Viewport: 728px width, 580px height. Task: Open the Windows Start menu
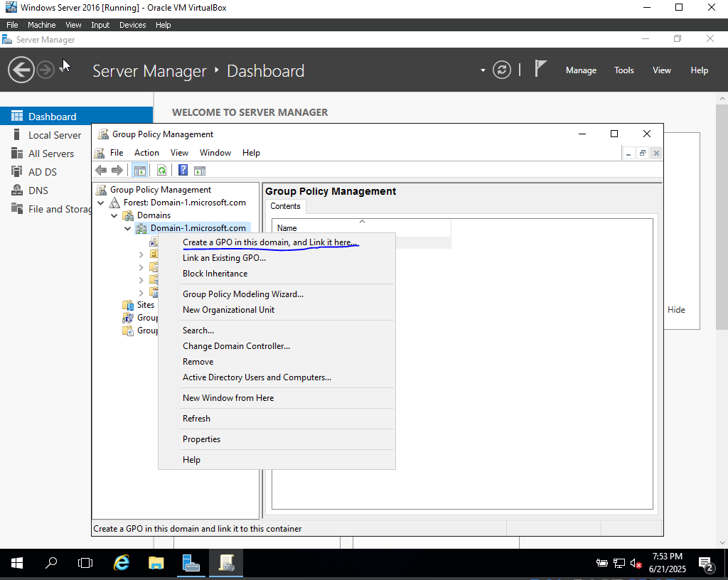pos(17,563)
